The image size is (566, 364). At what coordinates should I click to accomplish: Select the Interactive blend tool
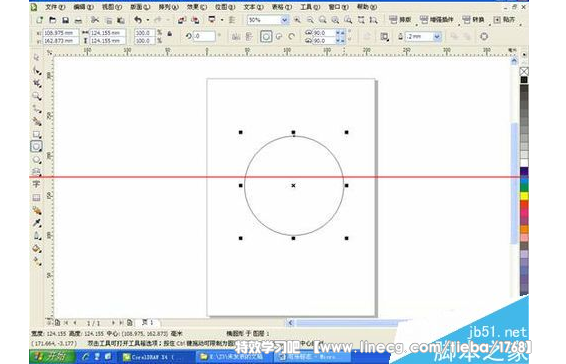pyautogui.click(x=36, y=210)
